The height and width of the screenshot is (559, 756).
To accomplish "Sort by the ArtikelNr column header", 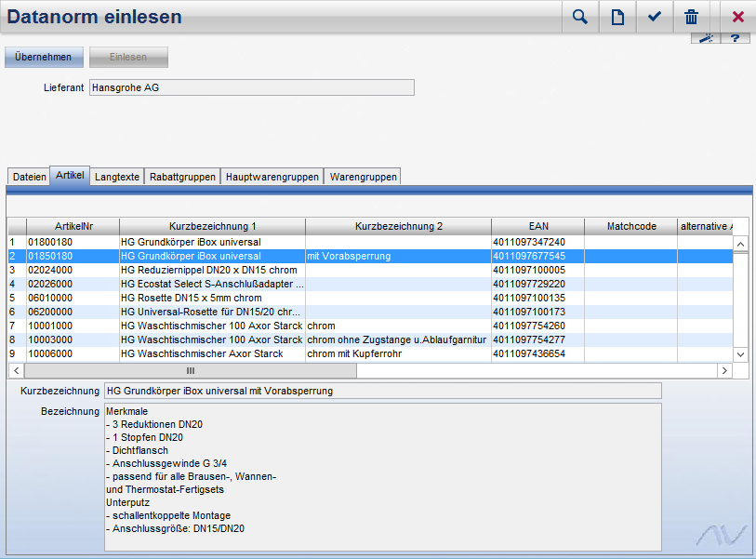I will click(x=73, y=226).
